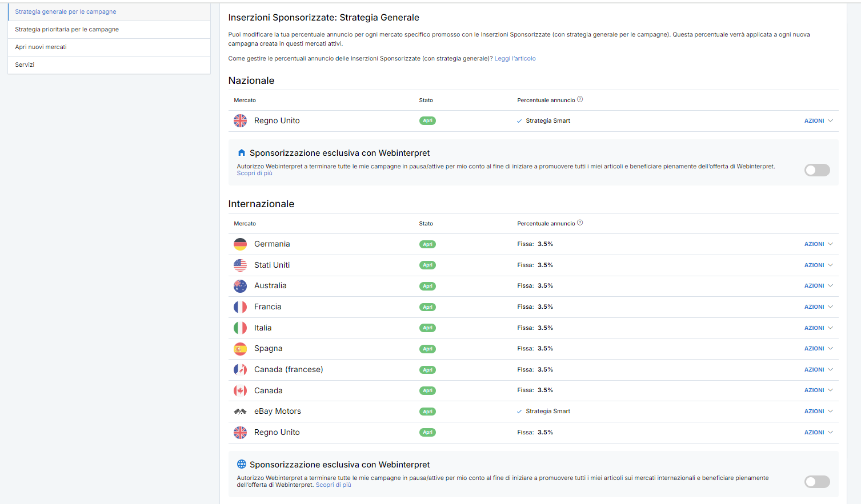Enable international exclusive Webinterpret sponsorship toggle
Screen dimensions: 861x504
click(817, 482)
